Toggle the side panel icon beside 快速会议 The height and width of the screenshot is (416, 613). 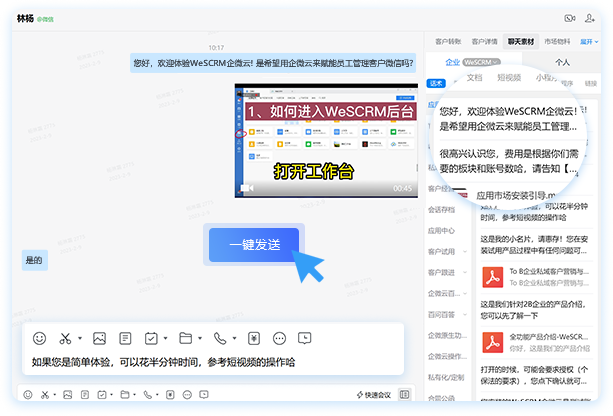pyautogui.click(x=404, y=395)
